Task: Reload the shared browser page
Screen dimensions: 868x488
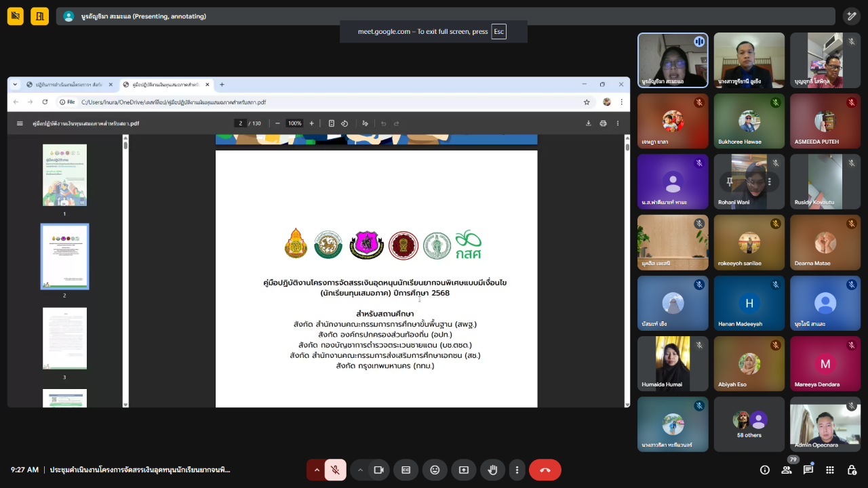Action: pos(45,102)
